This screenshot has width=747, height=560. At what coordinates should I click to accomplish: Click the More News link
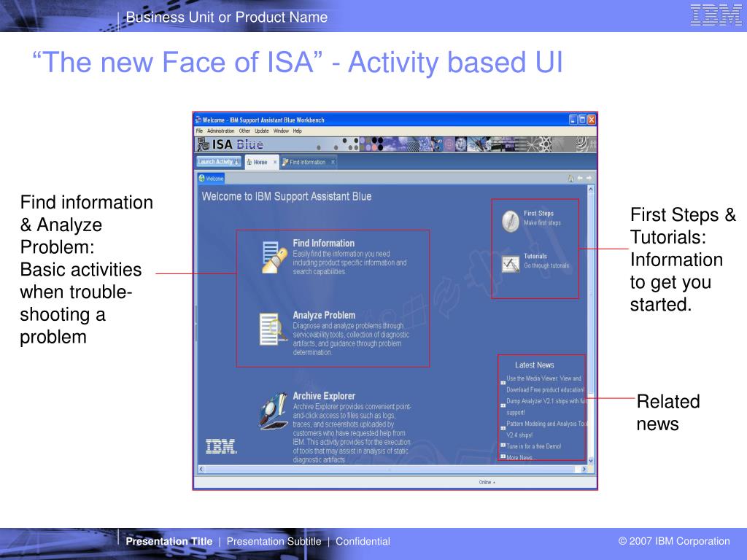point(519,458)
